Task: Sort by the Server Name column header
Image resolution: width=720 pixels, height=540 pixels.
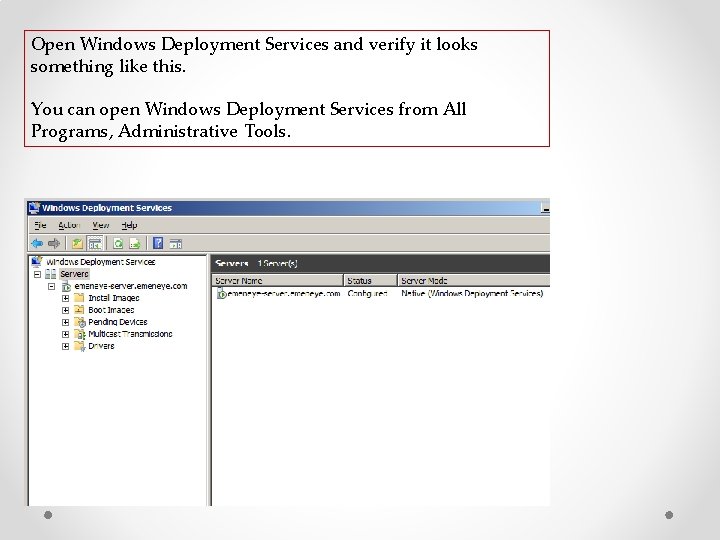Action: (x=278, y=280)
